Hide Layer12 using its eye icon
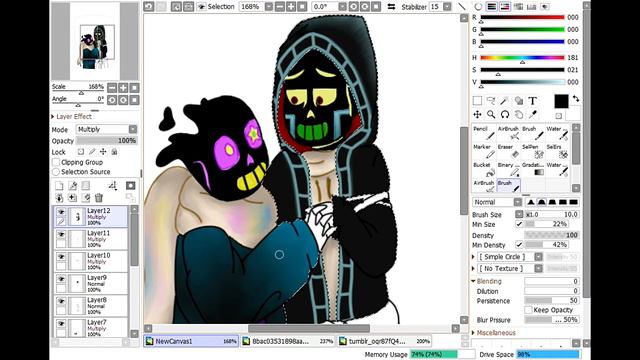 (x=61, y=212)
